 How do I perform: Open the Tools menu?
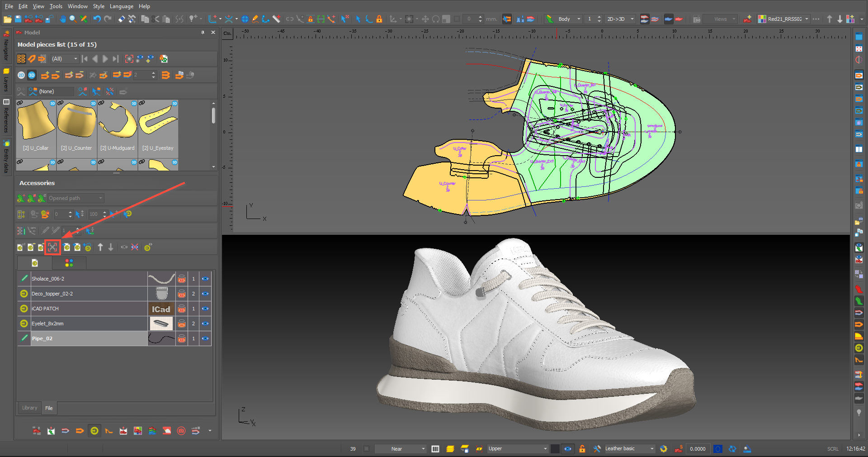[56, 6]
